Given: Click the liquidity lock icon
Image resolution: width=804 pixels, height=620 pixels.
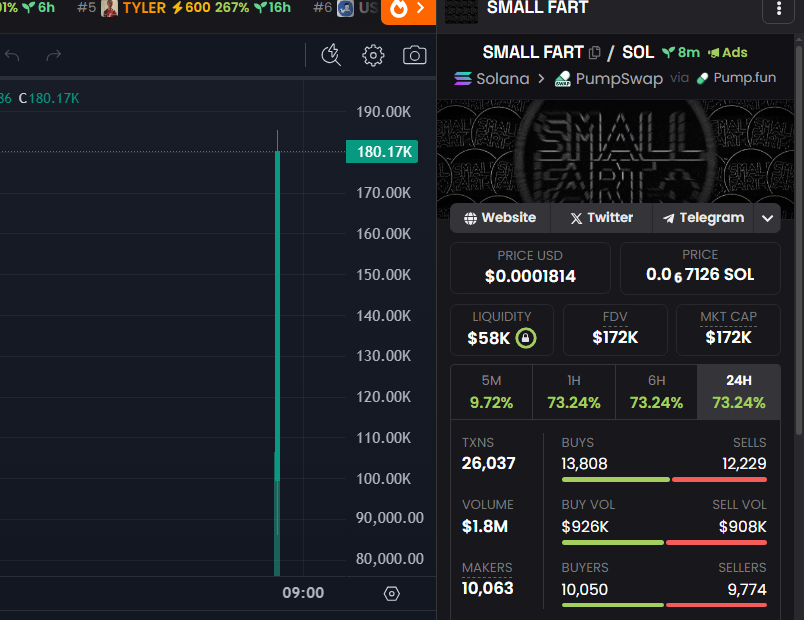Looking at the screenshot, I should click(526, 338).
